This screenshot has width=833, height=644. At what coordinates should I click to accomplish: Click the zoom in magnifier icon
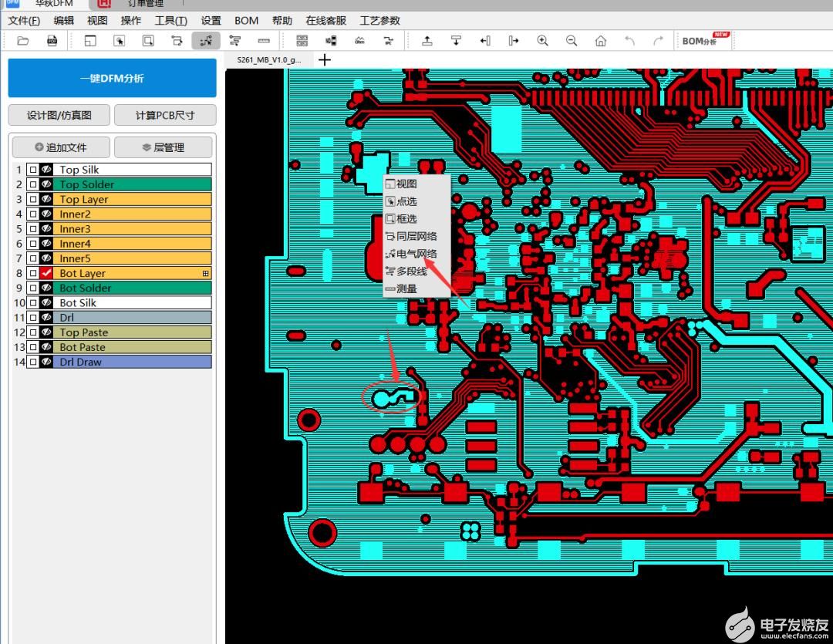point(543,41)
